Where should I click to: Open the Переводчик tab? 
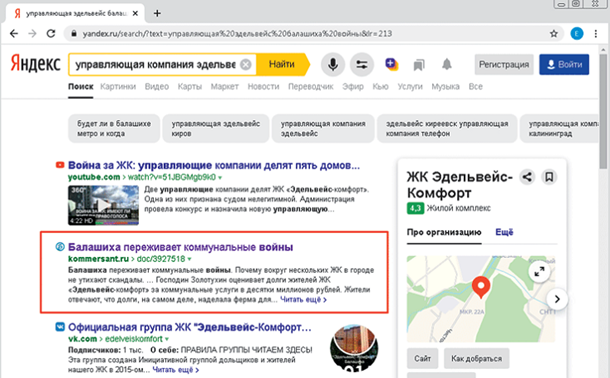pyautogui.click(x=310, y=87)
